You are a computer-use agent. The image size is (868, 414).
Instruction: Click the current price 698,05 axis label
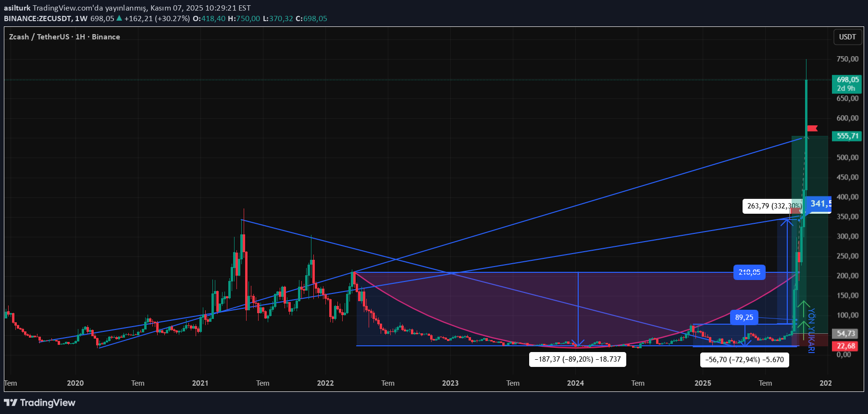(847, 80)
